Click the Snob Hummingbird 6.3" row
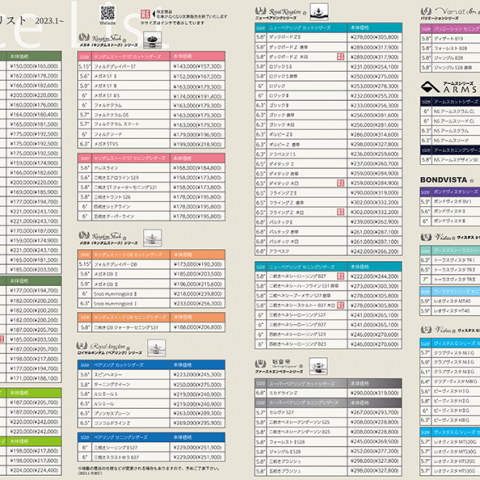This screenshot has height=480, width=480. tap(151, 303)
